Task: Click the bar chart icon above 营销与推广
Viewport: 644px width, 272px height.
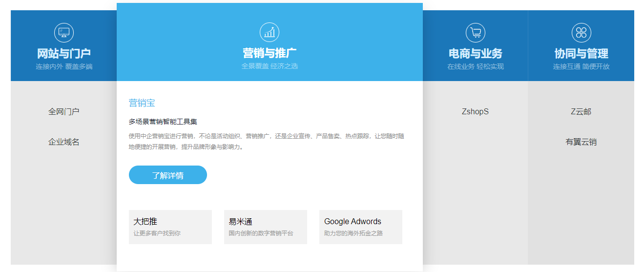Action: click(270, 32)
